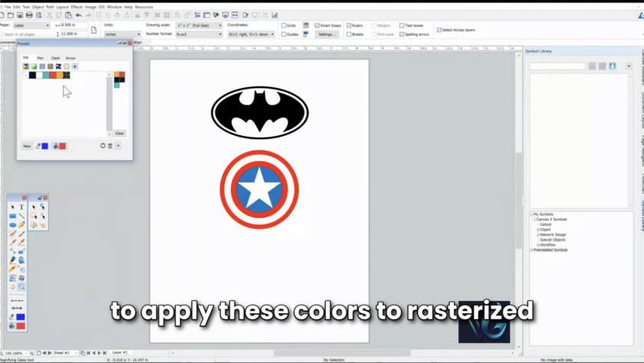644x363 pixels.
Task: Click the page width input field
Action: pos(74,25)
